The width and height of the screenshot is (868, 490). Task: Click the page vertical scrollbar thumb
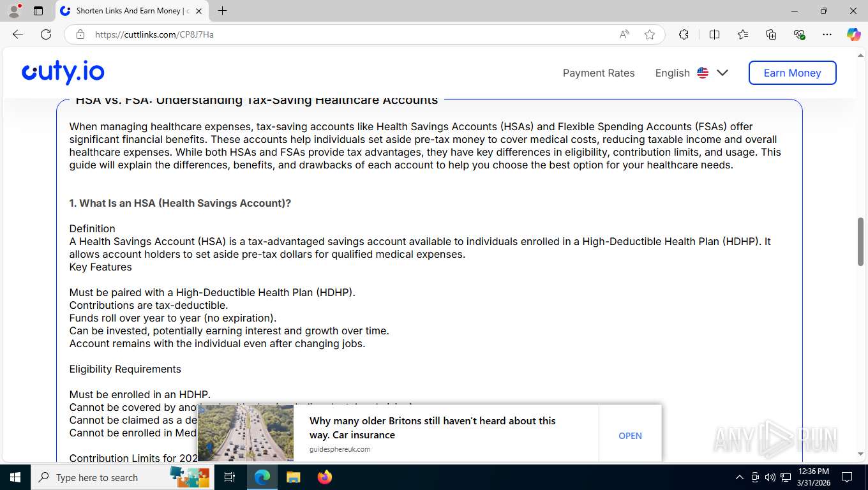click(x=860, y=242)
